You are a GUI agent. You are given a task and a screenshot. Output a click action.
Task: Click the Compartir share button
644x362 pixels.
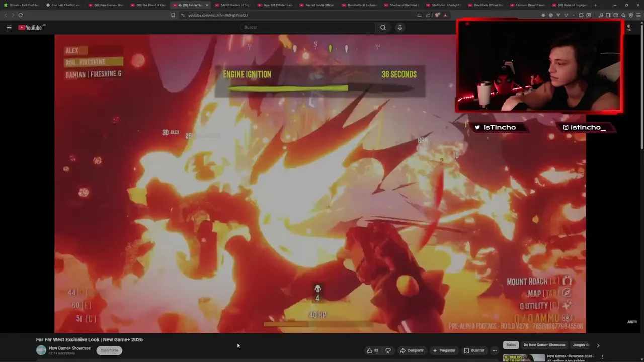click(412, 350)
